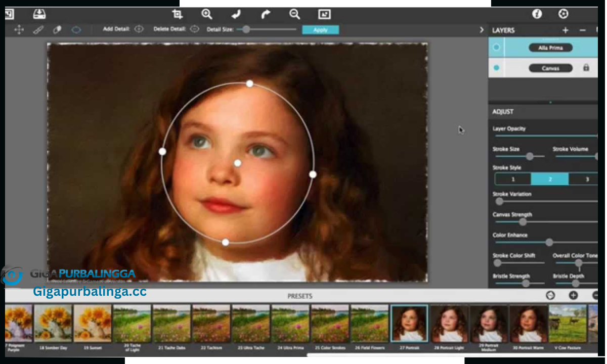Image resolution: width=607 pixels, height=364 pixels.
Task: Select the eraser tool icon
Action: (x=57, y=30)
